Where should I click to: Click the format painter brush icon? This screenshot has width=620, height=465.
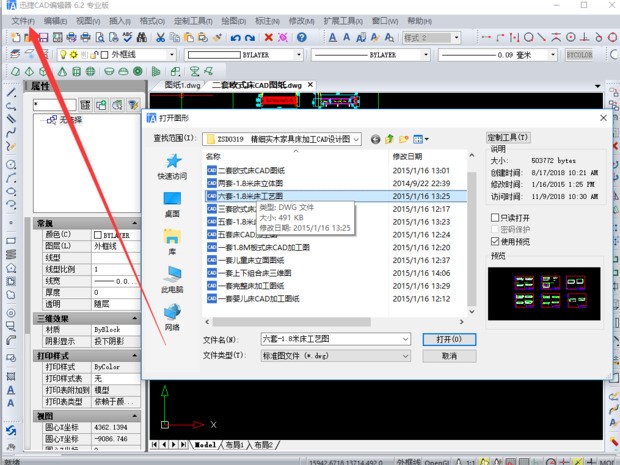pos(217,38)
